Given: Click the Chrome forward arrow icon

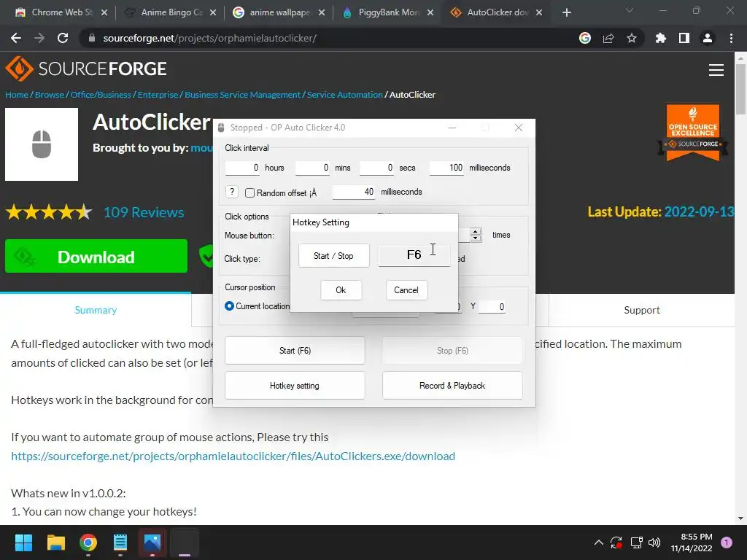Looking at the screenshot, I should 39,38.
